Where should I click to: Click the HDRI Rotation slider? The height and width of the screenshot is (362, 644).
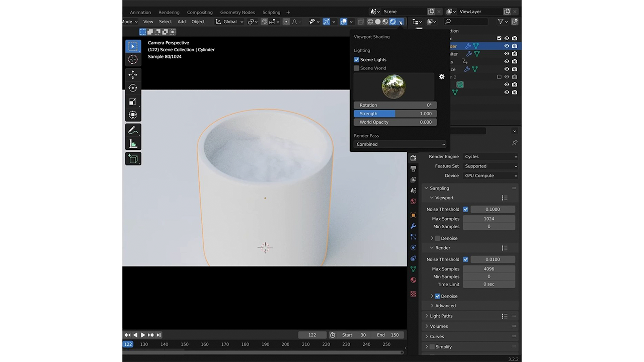click(395, 105)
